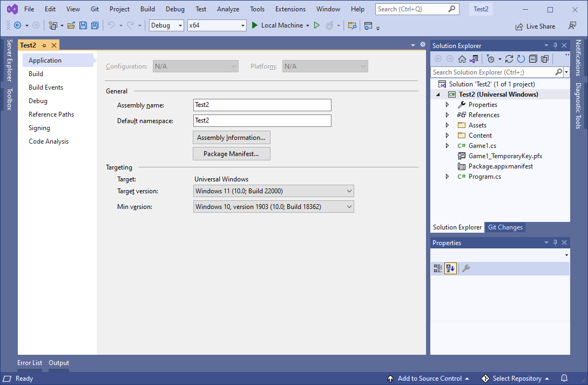Screen dimensions: 588x385
Task: Expand the Program.cs node
Action: 447,176
